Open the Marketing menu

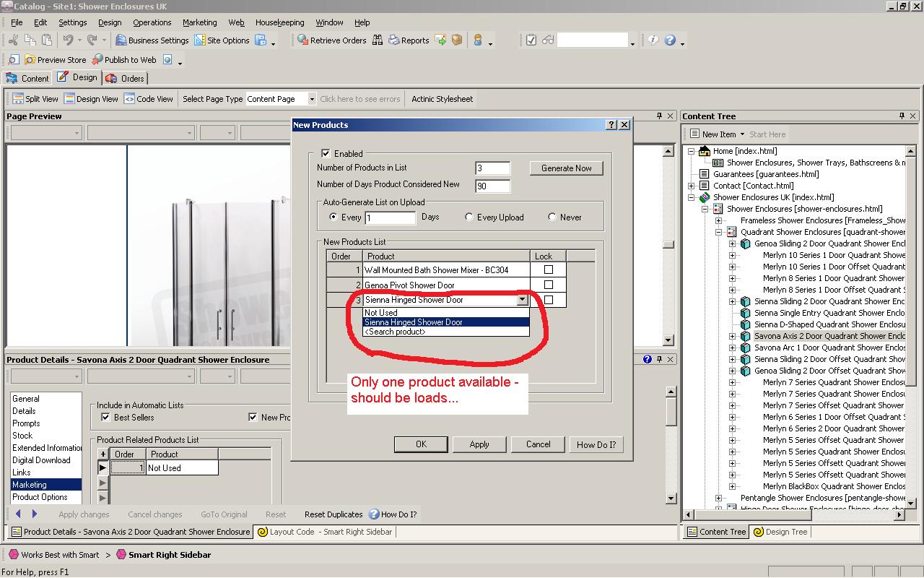199,22
